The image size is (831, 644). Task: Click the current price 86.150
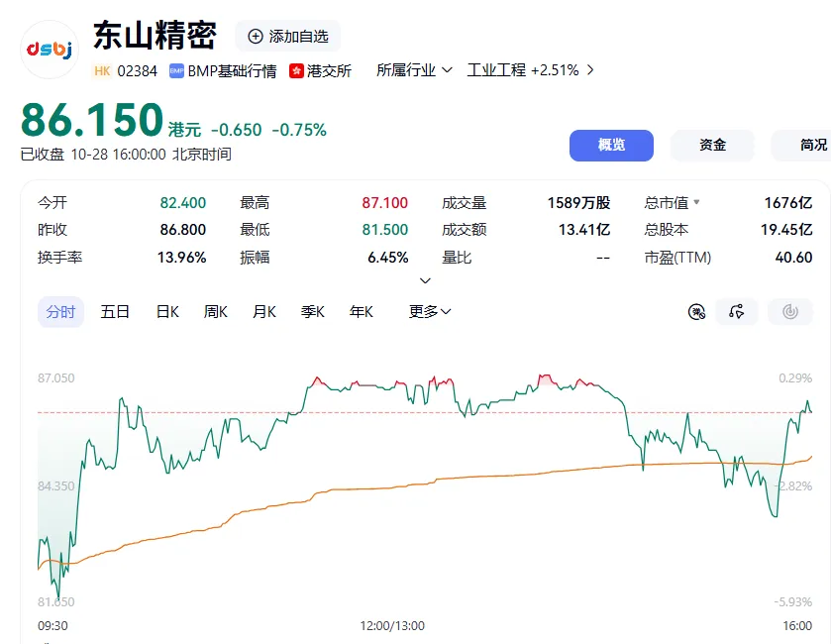coord(92,120)
